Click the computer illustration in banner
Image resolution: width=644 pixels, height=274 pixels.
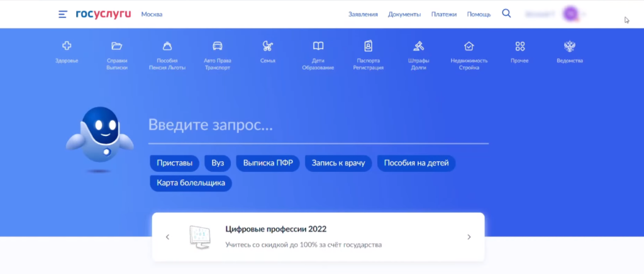point(201,237)
